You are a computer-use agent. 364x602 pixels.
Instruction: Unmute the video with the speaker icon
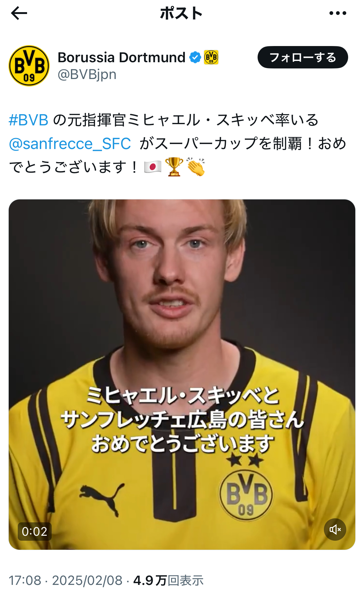tap(335, 529)
